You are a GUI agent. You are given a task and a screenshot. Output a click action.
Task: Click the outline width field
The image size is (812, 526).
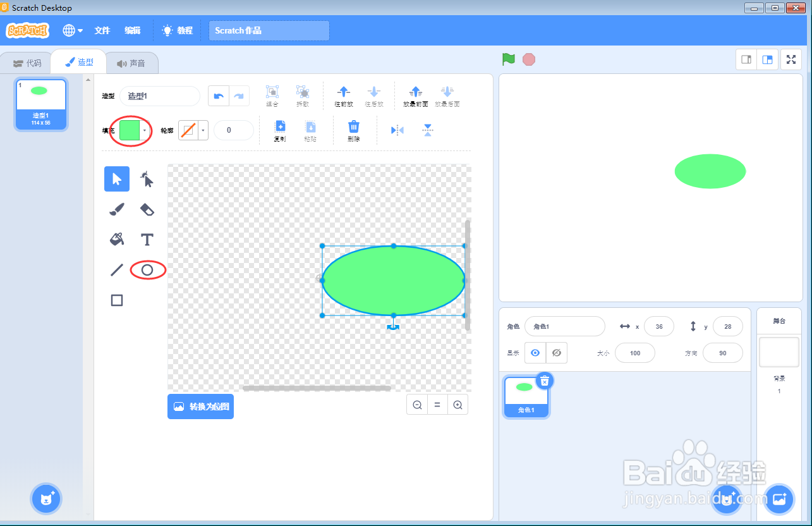point(234,130)
